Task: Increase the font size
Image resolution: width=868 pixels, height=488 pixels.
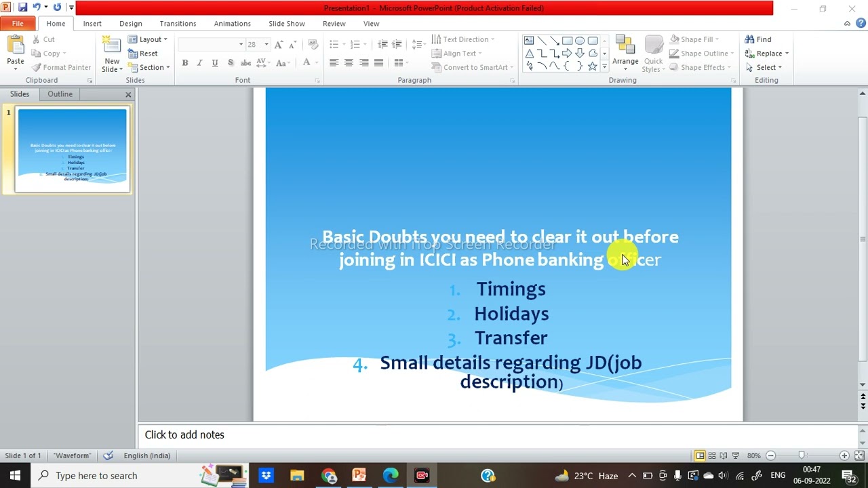Action: (279, 45)
